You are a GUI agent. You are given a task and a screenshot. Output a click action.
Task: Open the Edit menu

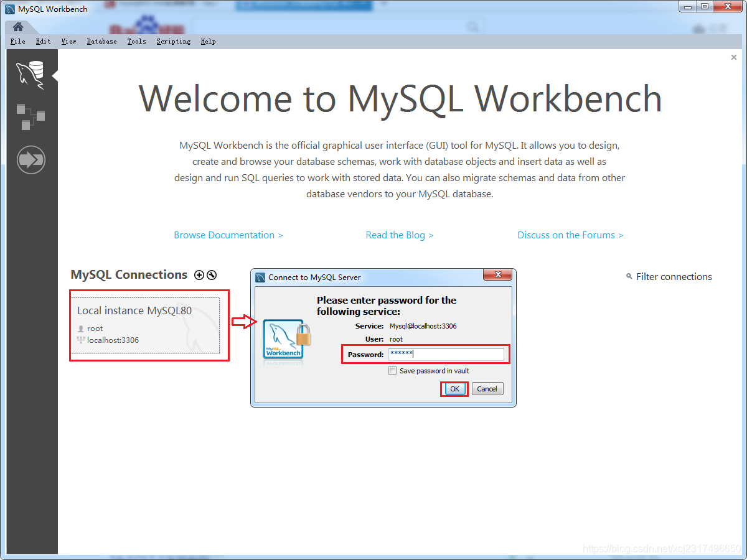(x=43, y=41)
